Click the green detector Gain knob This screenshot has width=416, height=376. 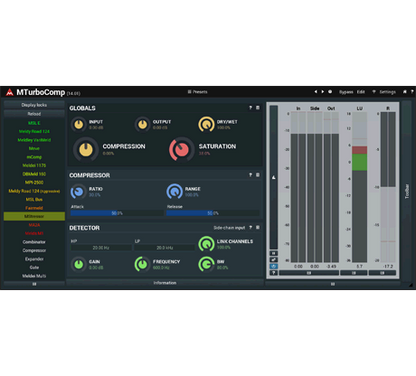(79, 264)
